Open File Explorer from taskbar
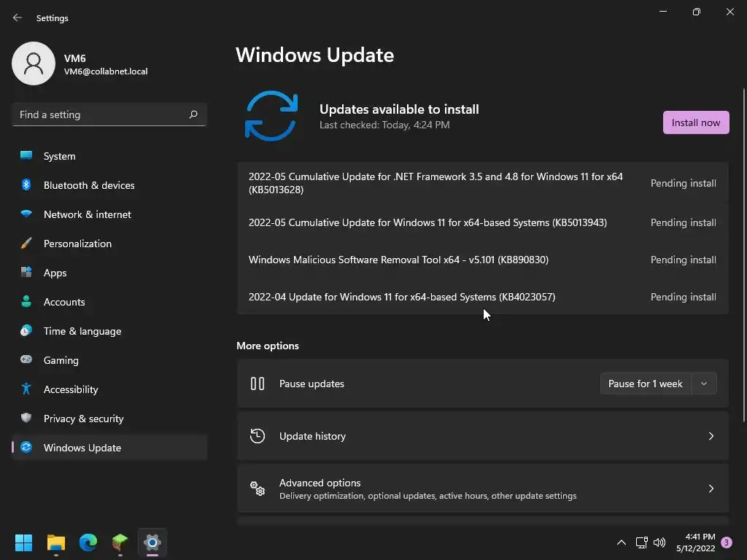The width and height of the screenshot is (747, 560). point(55,542)
